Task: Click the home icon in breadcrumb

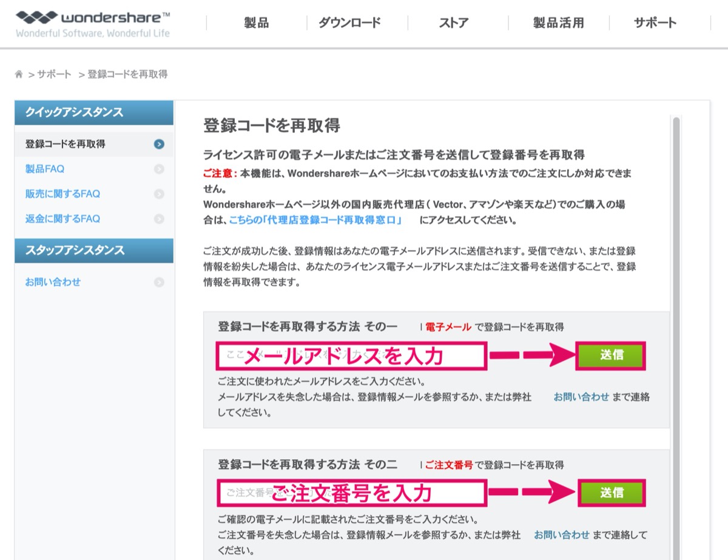Action: pyautogui.click(x=19, y=74)
